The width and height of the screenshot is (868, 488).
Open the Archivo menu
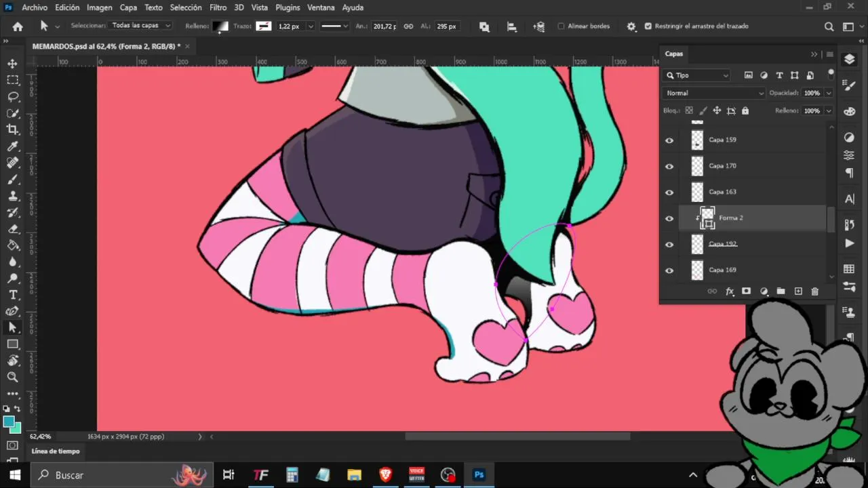[35, 7]
